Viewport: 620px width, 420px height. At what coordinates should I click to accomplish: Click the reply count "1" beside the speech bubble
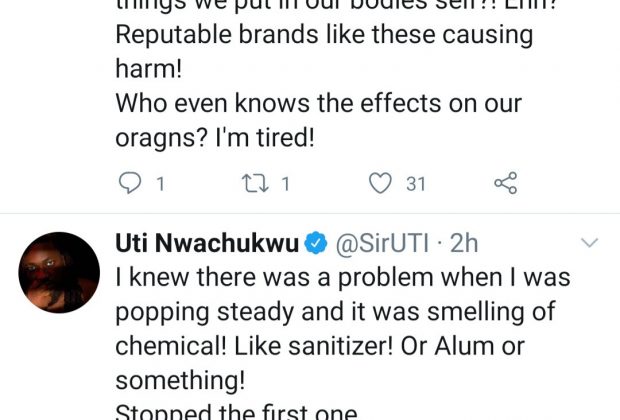coord(160,184)
